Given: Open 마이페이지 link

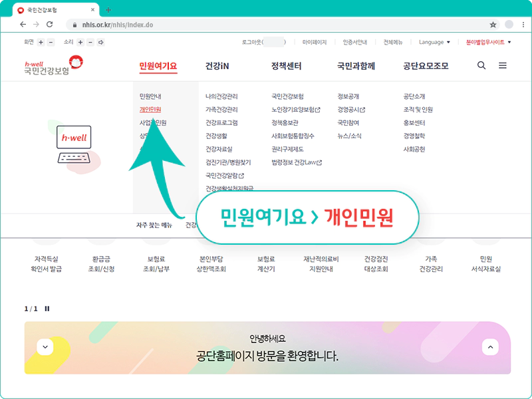Looking at the screenshot, I should tap(314, 42).
